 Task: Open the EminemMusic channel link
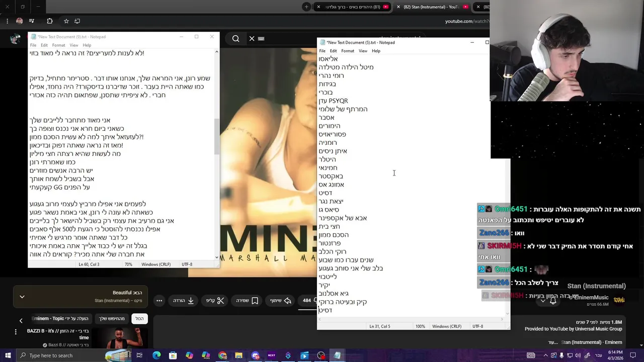(591, 298)
